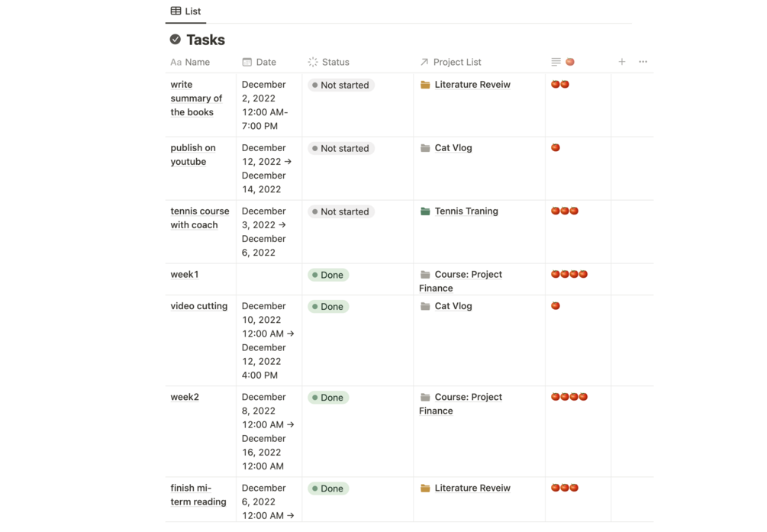Open the Project List column header menu

[x=456, y=62]
